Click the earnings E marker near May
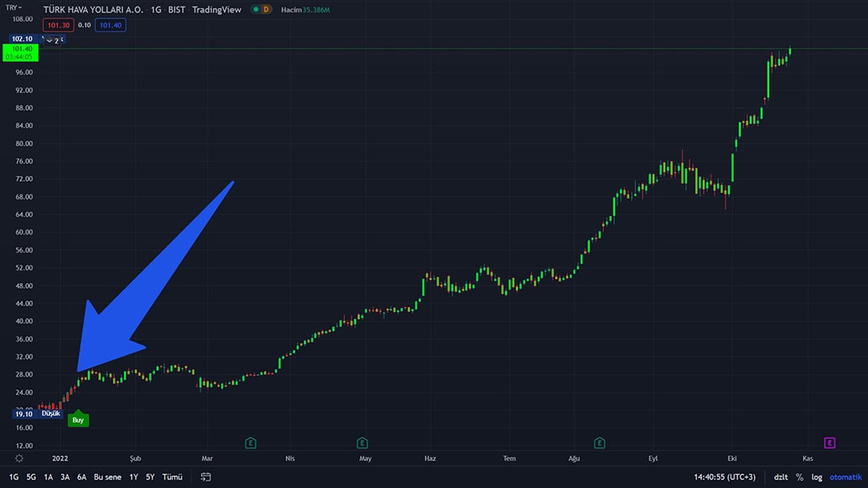 coord(362,443)
